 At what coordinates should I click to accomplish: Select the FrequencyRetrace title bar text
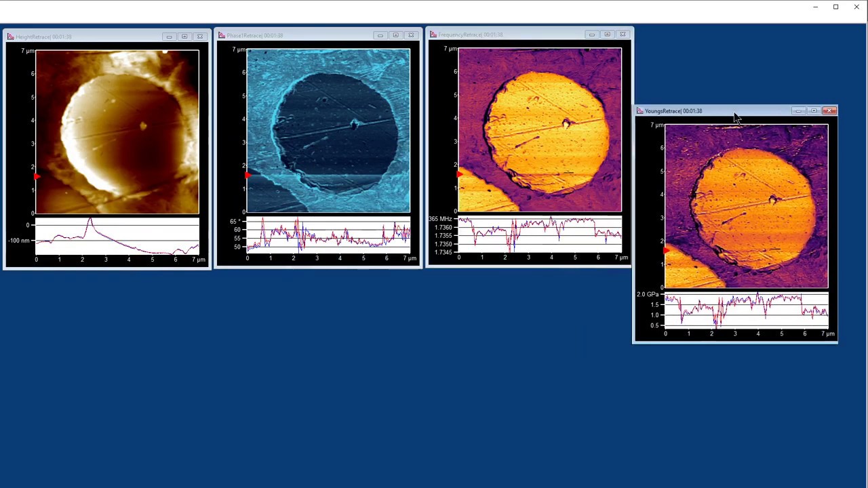click(471, 35)
